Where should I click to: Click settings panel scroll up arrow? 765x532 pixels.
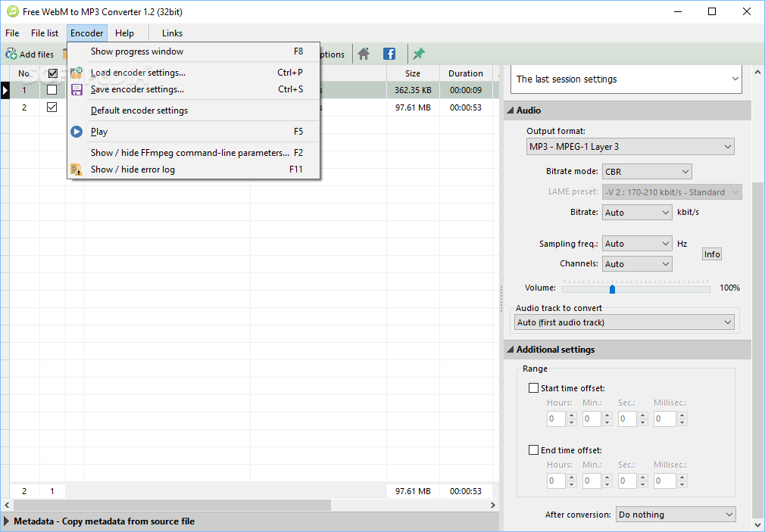[x=758, y=72]
